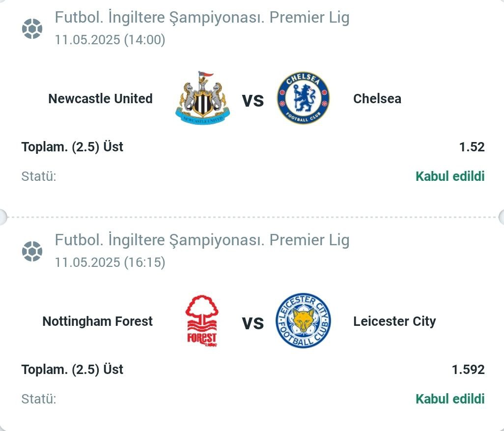This screenshot has height=431, width=504.
Task: Click the 11.05.2025 (16:15) match date
Action: (x=110, y=262)
